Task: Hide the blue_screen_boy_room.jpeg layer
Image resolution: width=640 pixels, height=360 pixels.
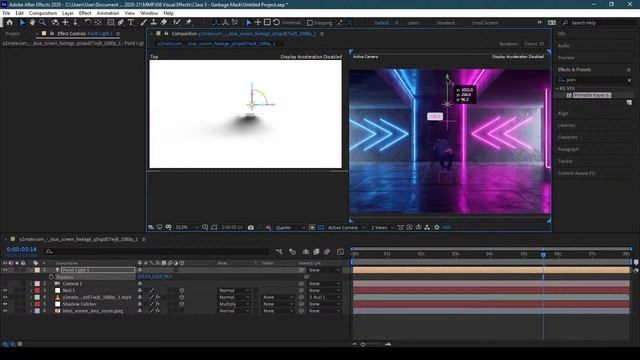Action: point(5,311)
